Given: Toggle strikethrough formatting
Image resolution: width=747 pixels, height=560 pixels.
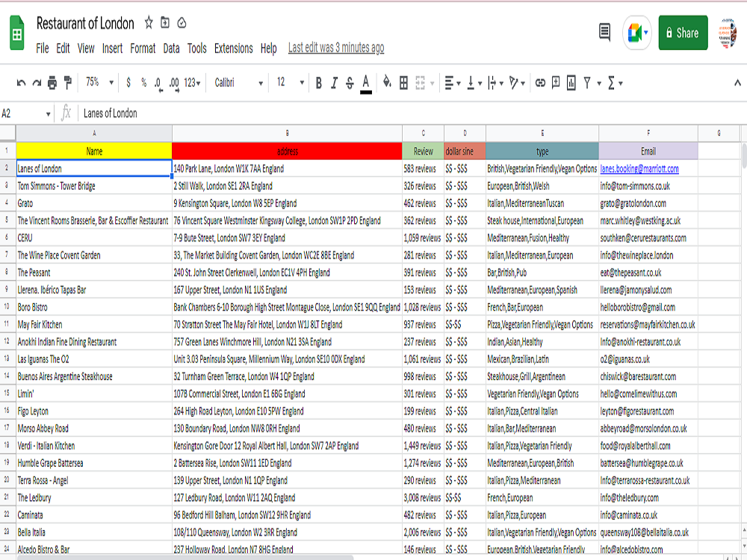Looking at the screenshot, I should [x=350, y=84].
